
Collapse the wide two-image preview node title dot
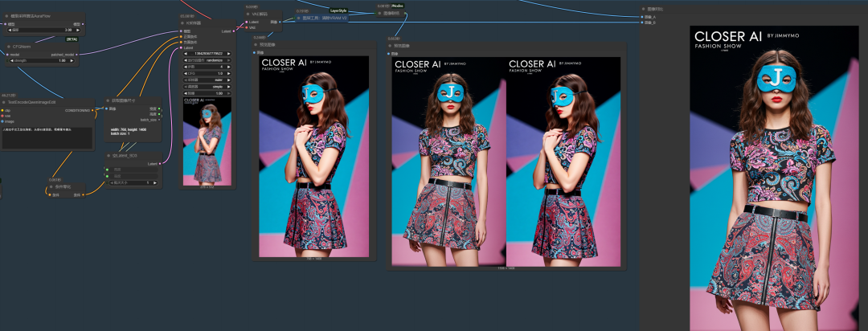click(x=391, y=46)
